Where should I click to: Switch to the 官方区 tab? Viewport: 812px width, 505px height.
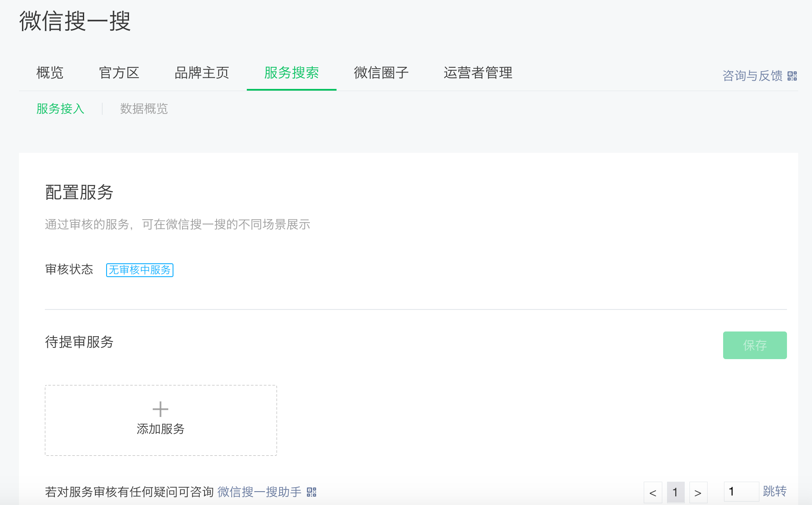point(119,73)
